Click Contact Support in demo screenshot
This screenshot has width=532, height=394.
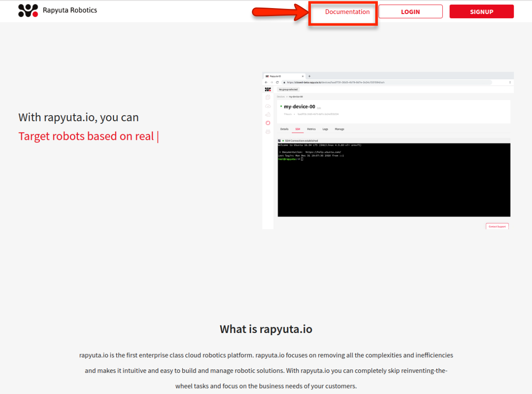click(497, 226)
